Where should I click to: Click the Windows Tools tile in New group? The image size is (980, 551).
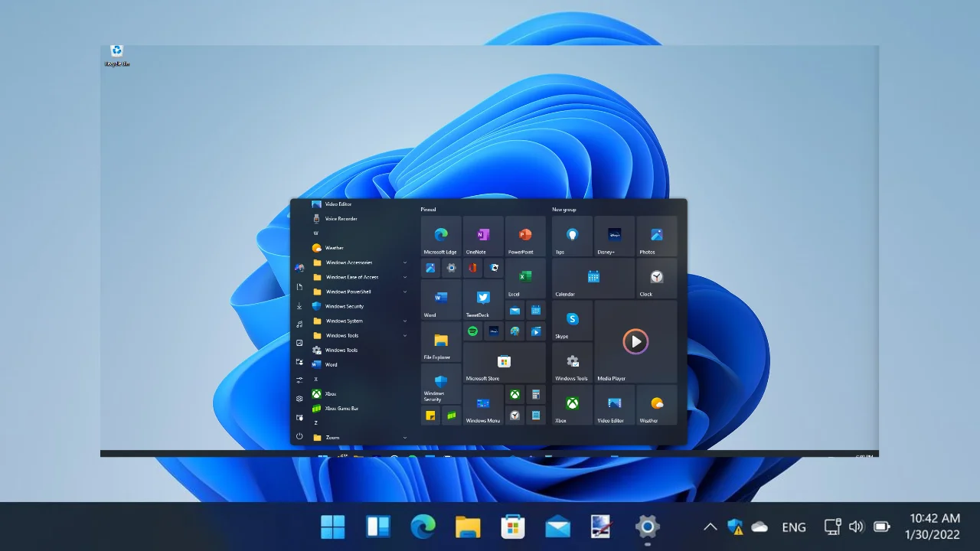[572, 362]
